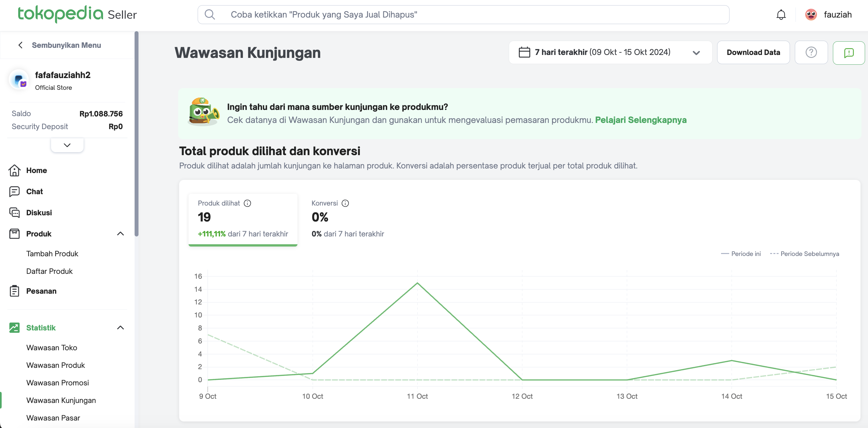Open the help question mark icon
This screenshot has height=428, width=868.
[811, 52]
